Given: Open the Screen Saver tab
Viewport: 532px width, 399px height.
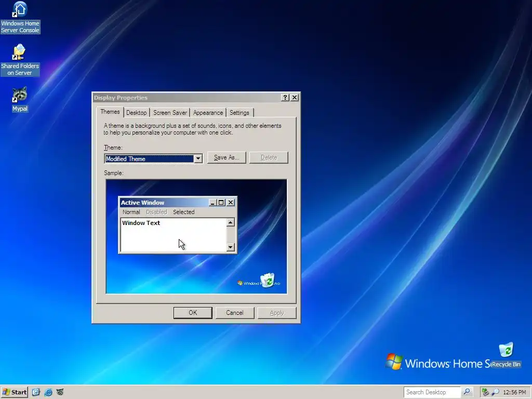Looking at the screenshot, I should (170, 113).
